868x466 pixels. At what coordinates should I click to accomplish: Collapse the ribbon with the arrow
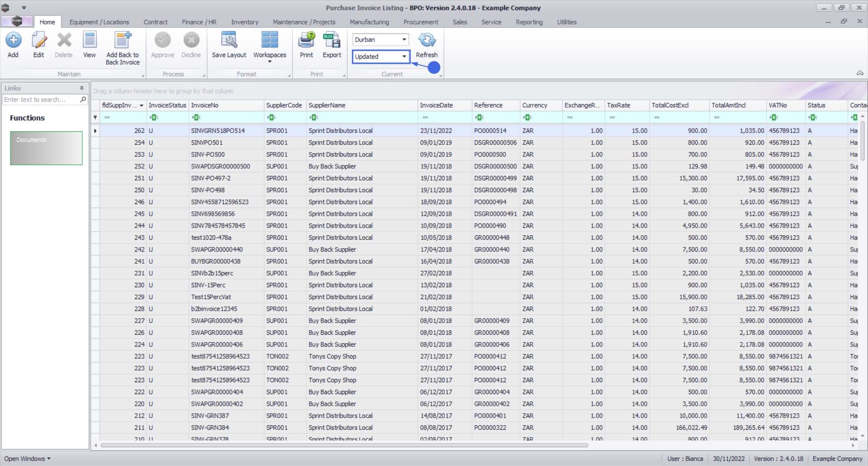860,73
